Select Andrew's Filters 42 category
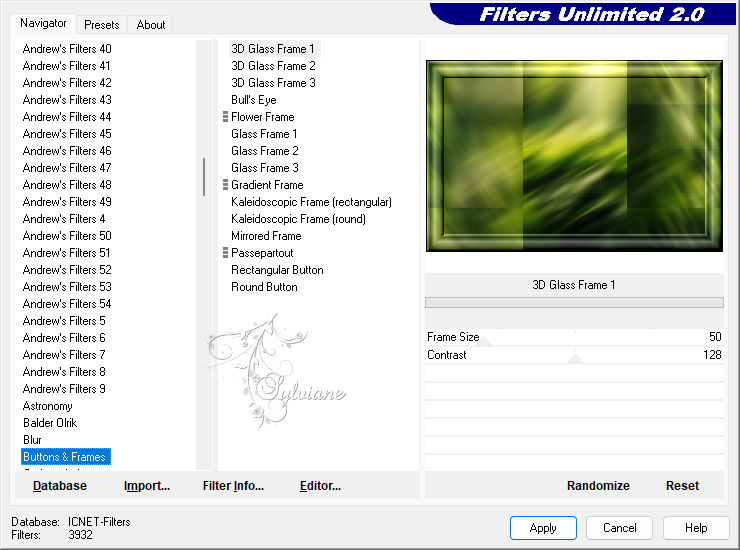This screenshot has height=550, width=740. pos(67,83)
